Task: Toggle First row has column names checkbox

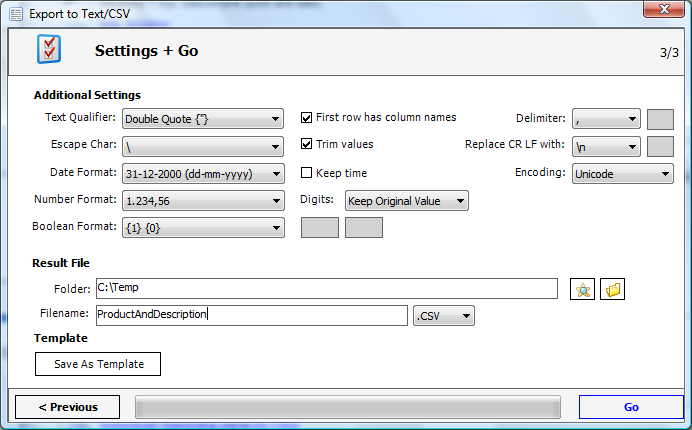Action: (x=306, y=117)
